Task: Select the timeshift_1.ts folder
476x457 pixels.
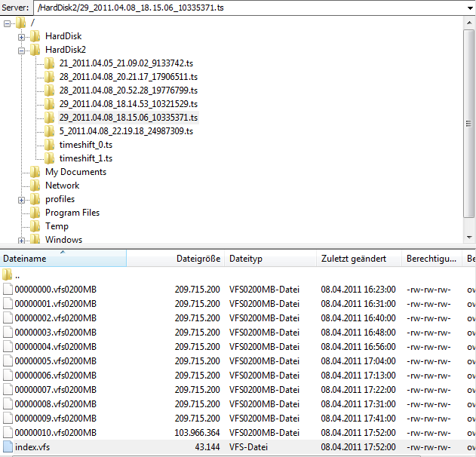Action: tap(86, 158)
